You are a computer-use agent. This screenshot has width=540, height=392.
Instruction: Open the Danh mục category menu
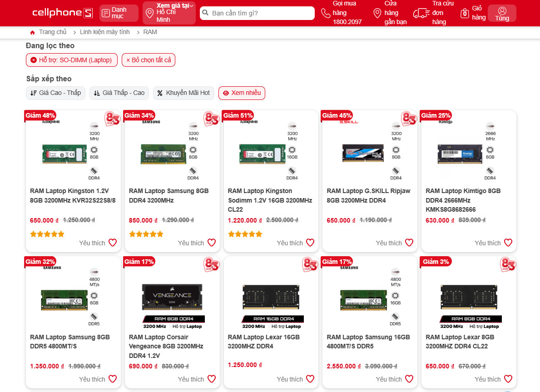click(x=118, y=13)
